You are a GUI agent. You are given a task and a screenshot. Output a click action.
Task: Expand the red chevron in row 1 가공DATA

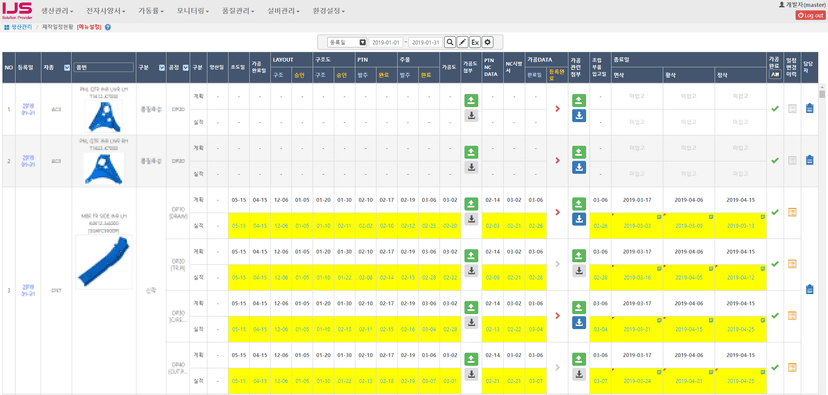[x=558, y=108]
